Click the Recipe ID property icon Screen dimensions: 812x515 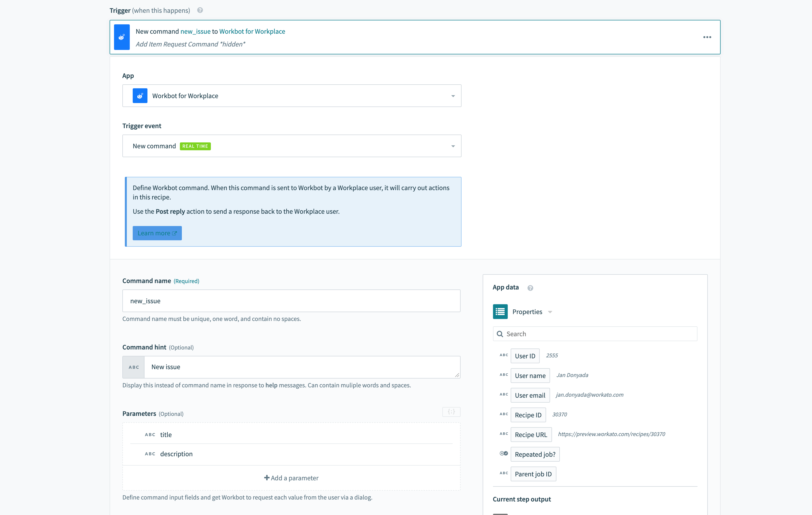(x=503, y=414)
